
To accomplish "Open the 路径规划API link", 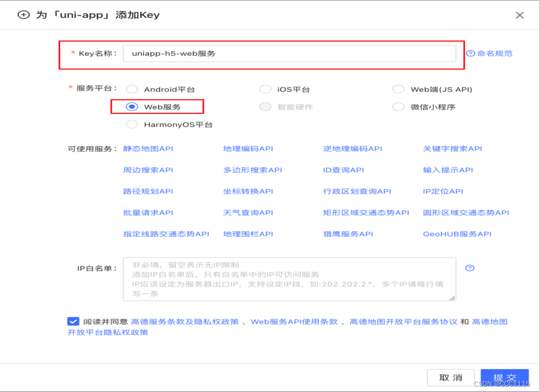I will (x=148, y=191).
